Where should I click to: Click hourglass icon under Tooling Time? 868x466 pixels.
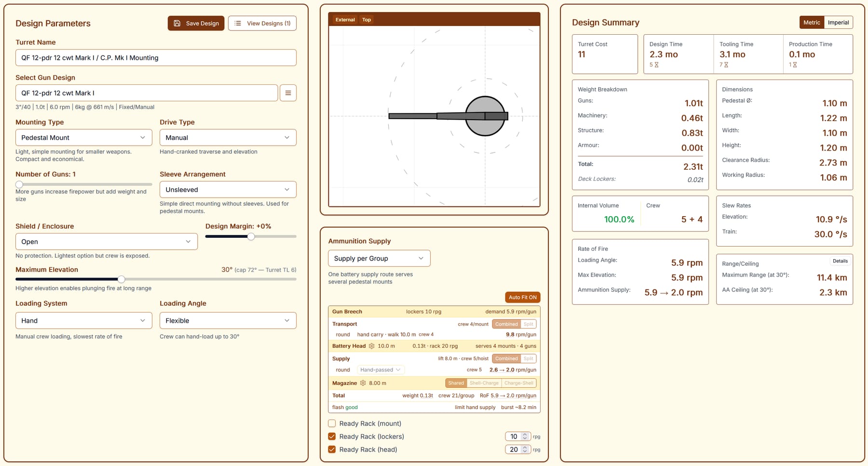point(726,65)
